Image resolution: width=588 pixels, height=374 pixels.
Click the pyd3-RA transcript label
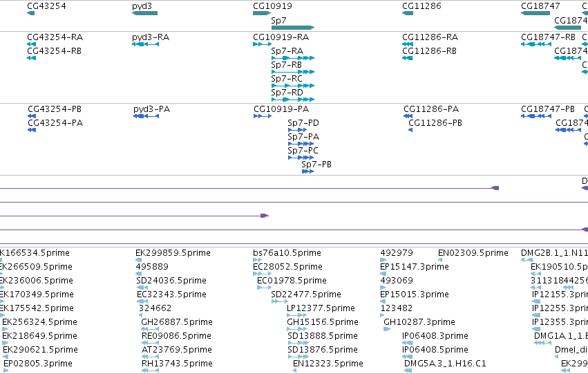pyautogui.click(x=151, y=37)
